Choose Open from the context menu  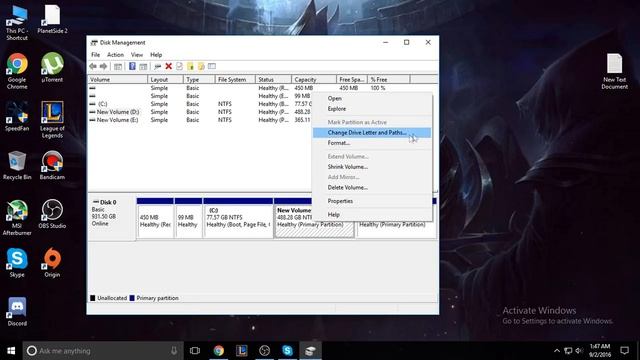pos(371,98)
